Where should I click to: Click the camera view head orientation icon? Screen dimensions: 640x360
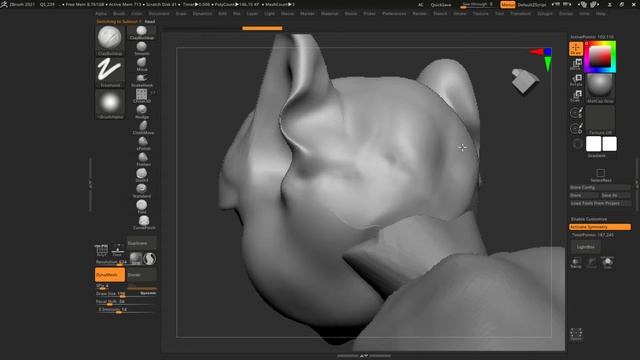coord(525,82)
